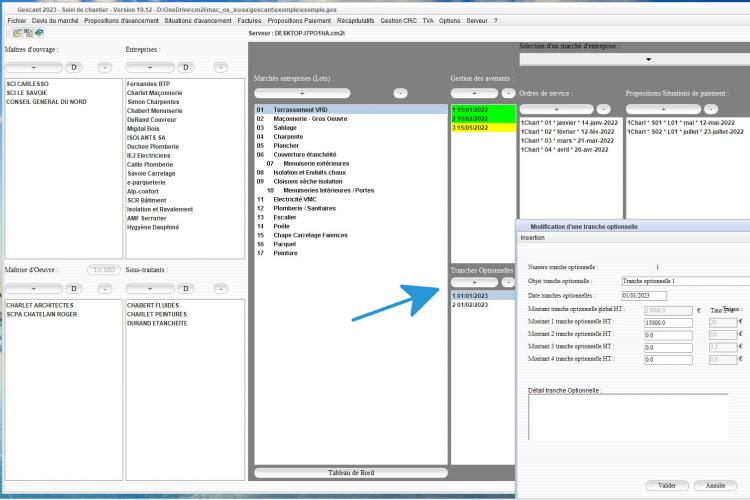Open the Fichier menu
This screenshot has width=750, height=500.
[x=17, y=21]
